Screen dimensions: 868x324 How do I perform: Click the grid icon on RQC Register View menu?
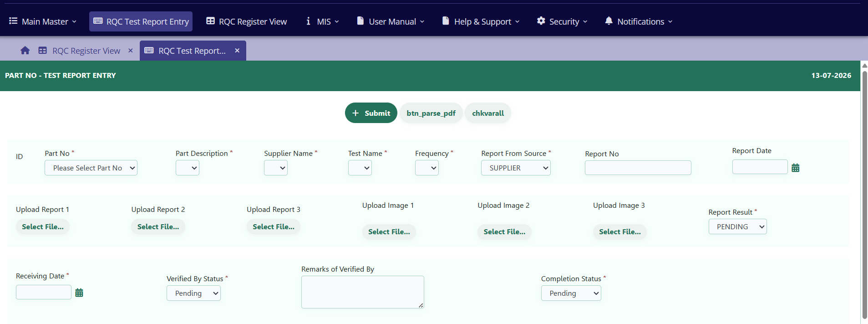[210, 21]
